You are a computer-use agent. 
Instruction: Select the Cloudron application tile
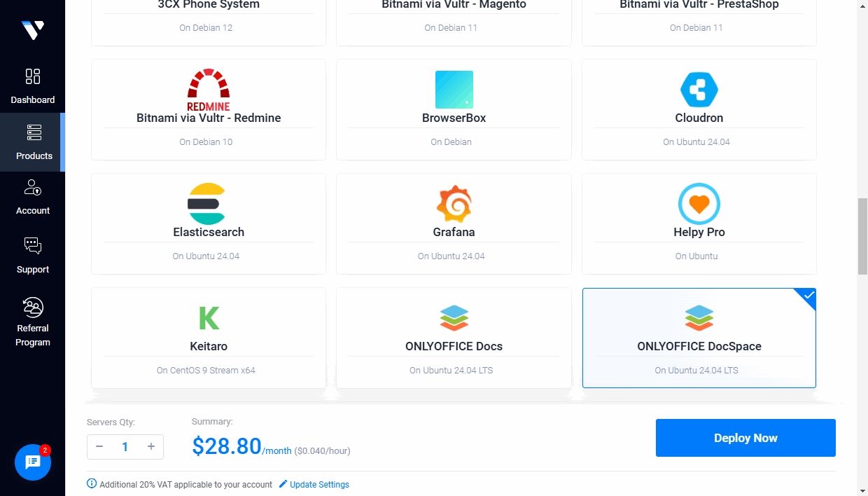click(x=699, y=110)
